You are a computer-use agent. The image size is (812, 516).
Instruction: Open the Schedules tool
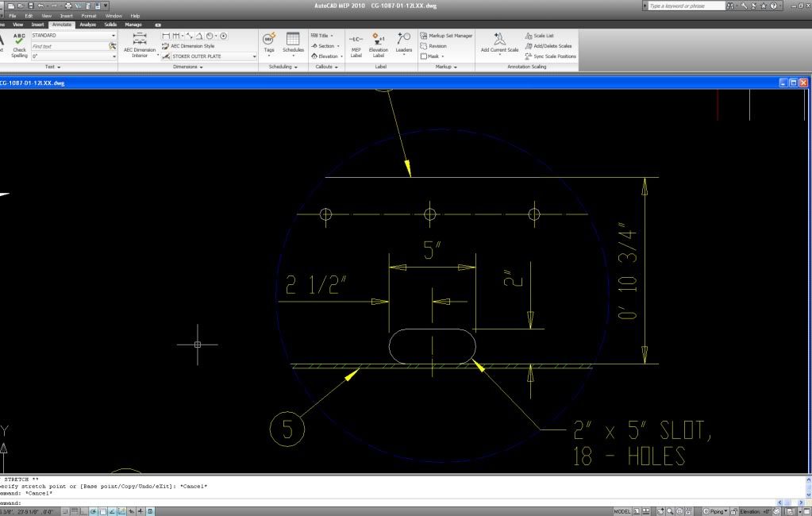[x=293, y=41]
